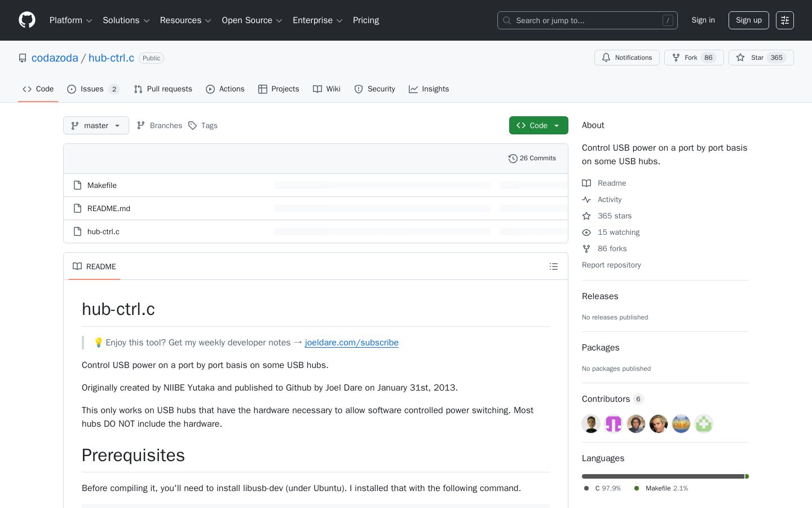Image resolution: width=812 pixels, height=508 pixels.
Task: Open second contributor purple avatar
Action: pyautogui.click(x=614, y=424)
